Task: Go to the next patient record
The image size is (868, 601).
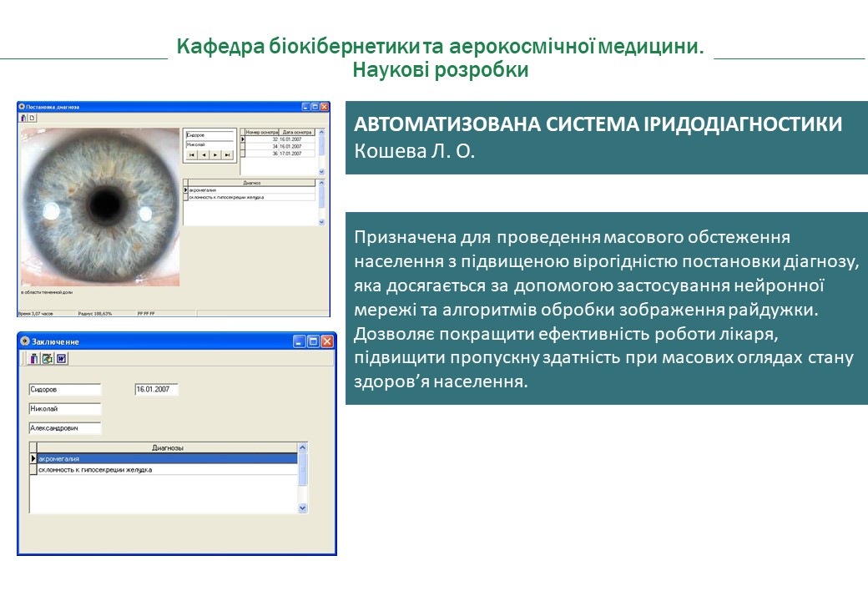Action: 215,154
